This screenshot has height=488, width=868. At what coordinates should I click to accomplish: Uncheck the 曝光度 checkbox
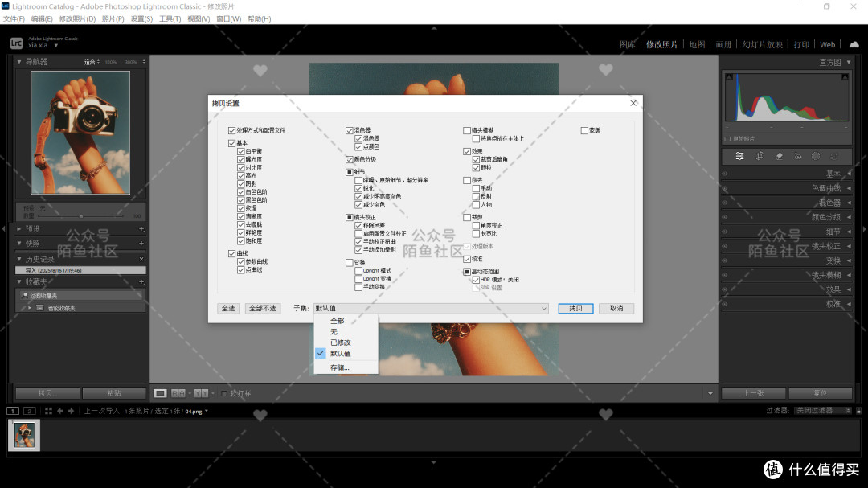pos(241,159)
